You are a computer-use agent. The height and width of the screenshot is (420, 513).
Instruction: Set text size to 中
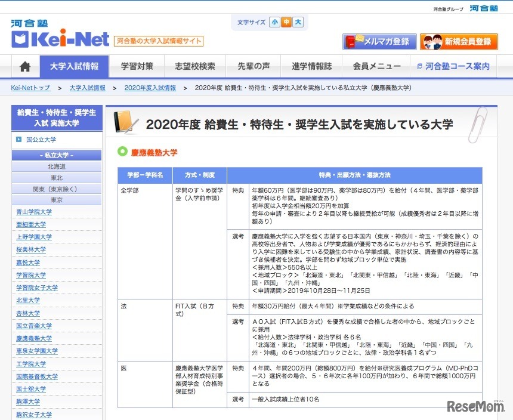tap(286, 23)
